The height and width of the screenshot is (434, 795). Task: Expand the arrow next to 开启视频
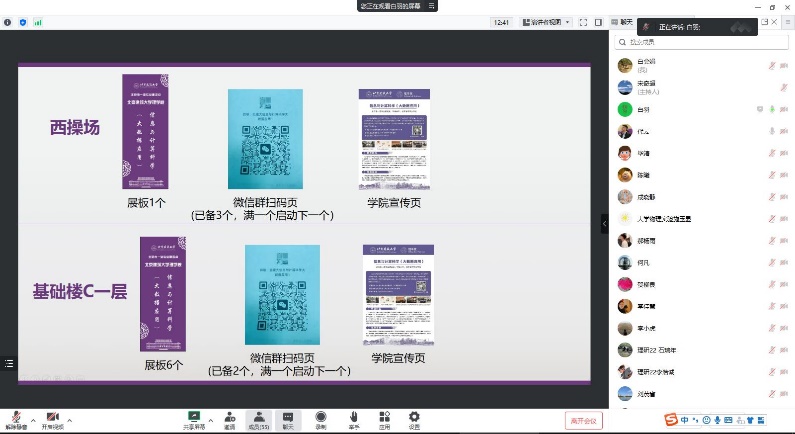pyautogui.click(x=70, y=418)
